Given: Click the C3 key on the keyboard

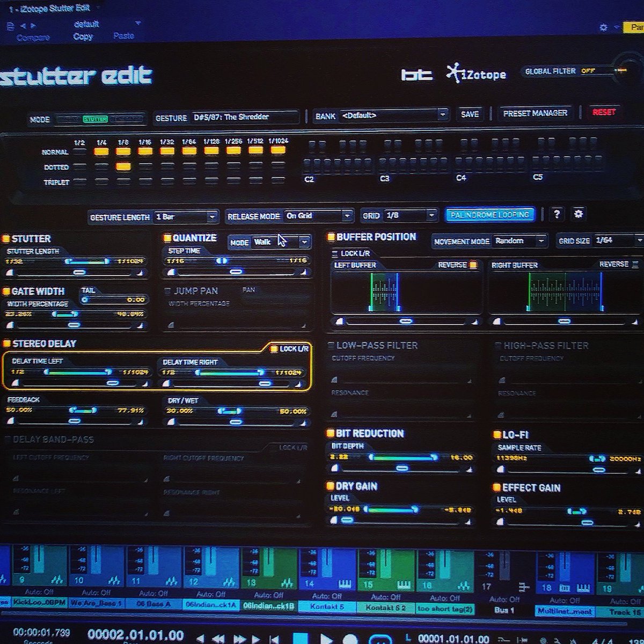Looking at the screenshot, I should 384,165.
